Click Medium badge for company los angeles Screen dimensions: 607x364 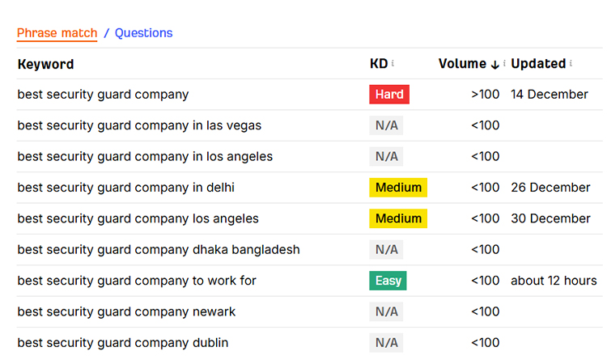click(398, 218)
